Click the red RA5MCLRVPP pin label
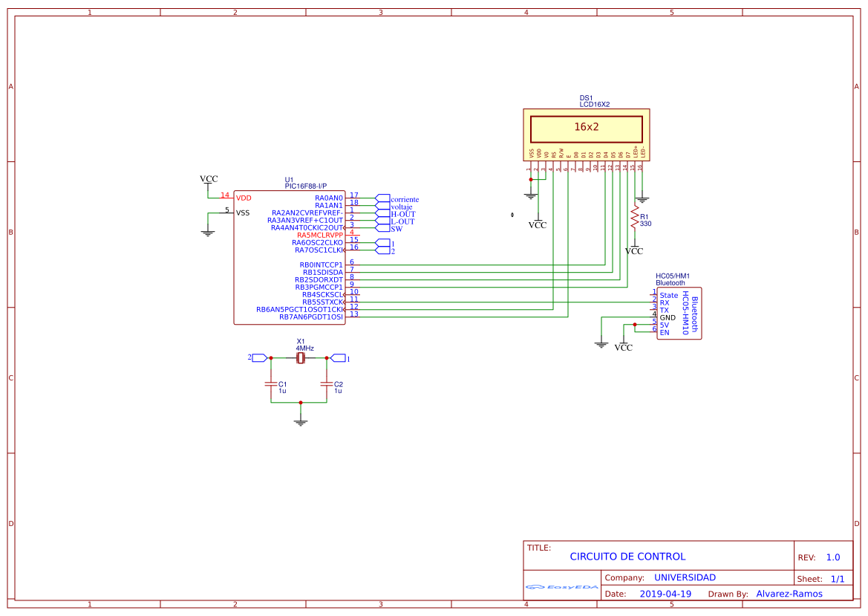The image size is (868, 616). coord(320,236)
